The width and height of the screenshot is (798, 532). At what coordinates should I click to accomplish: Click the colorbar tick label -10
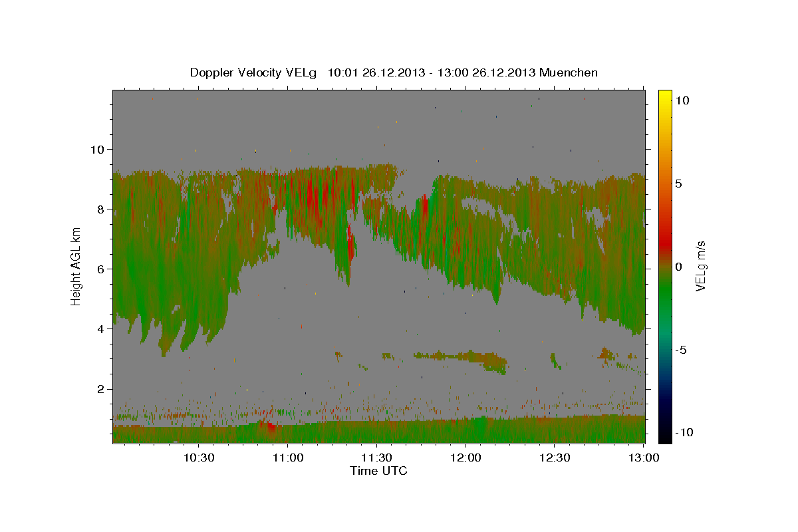tap(685, 432)
